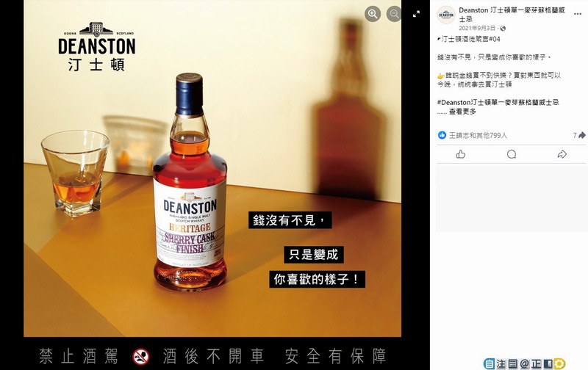Click the blue 自 input method icon
This screenshot has width=588, height=370.
click(x=489, y=363)
